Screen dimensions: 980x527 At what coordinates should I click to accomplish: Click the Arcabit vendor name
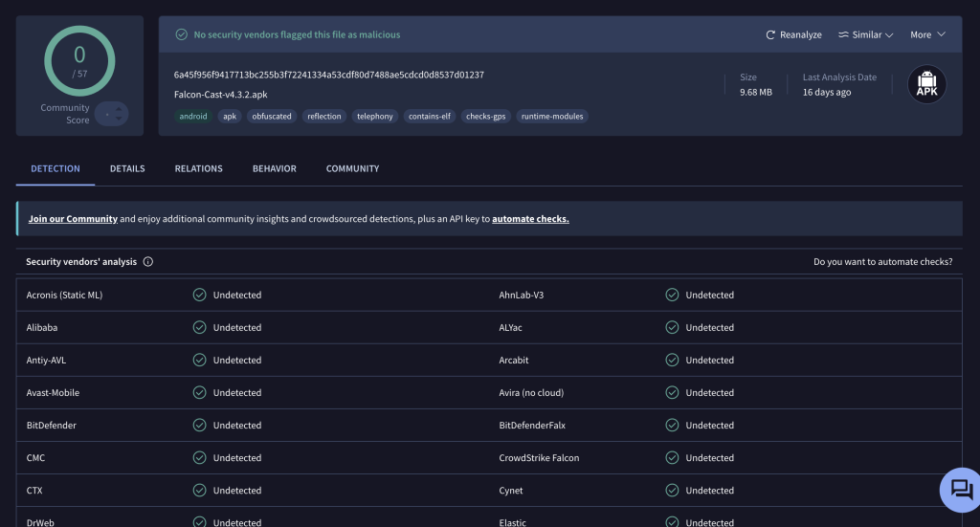514,360
